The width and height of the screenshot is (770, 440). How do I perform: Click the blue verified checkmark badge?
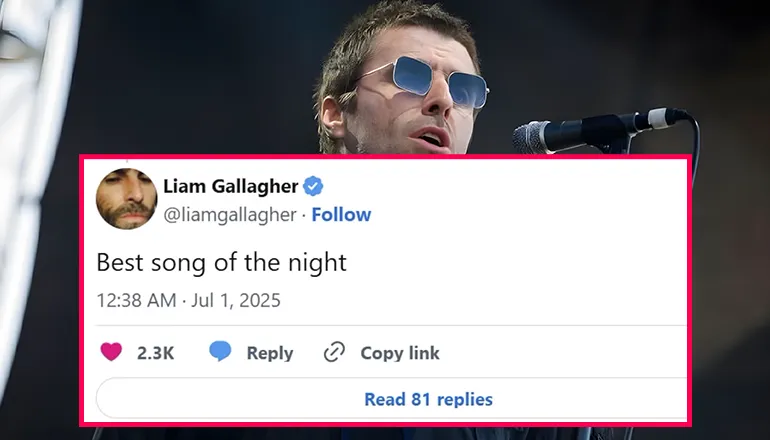click(312, 186)
